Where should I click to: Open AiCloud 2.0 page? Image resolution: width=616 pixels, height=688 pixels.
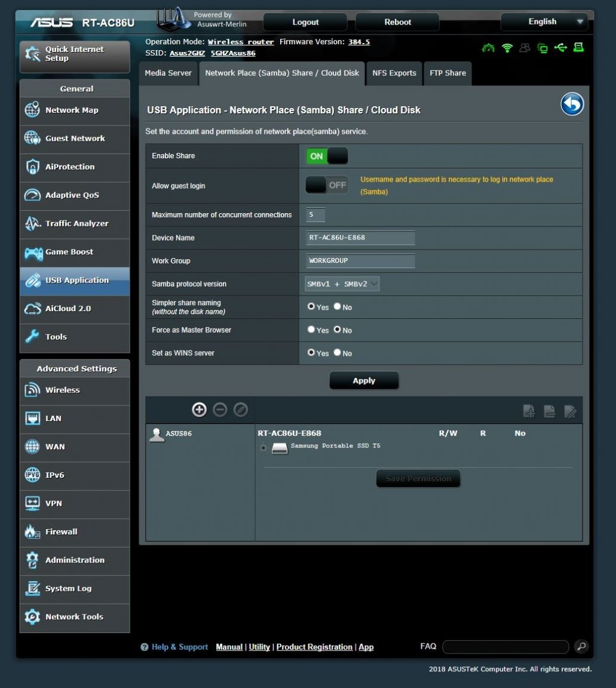(75, 309)
